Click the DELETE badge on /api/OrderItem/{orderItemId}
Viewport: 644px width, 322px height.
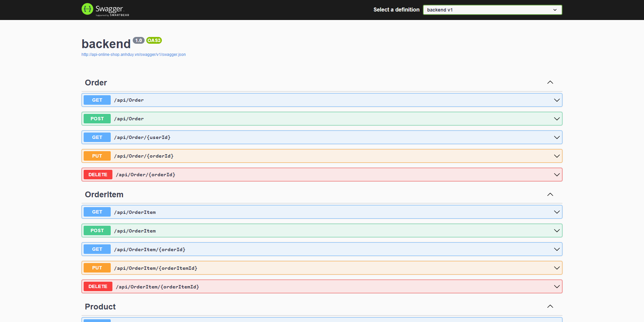coord(98,286)
